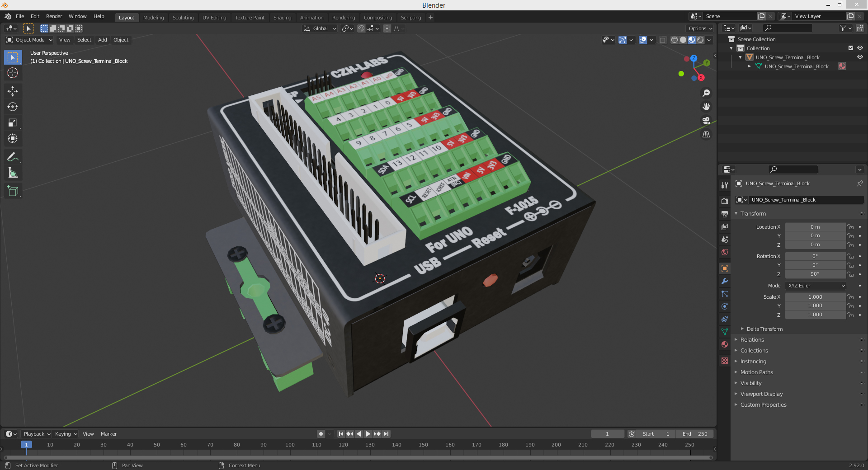This screenshot has width=868, height=470.
Task: Select the Measure tool
Action: pyautogui.click(x=13, y=173)
